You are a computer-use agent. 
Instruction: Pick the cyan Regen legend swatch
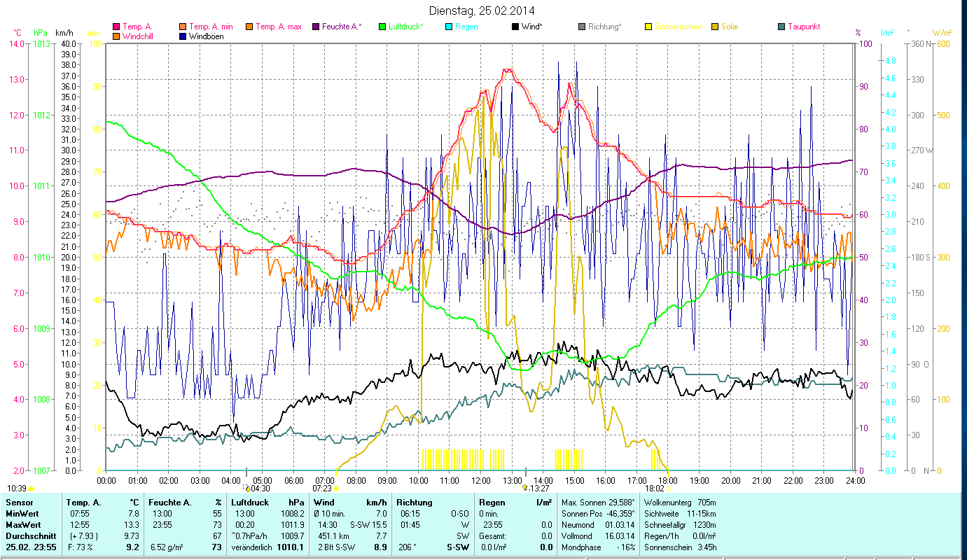[x=448, y=27]
